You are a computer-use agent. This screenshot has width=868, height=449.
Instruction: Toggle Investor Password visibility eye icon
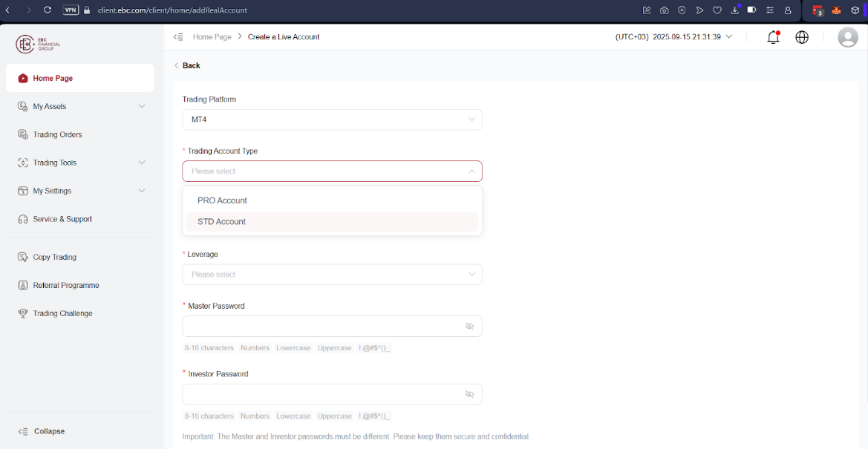469,394
